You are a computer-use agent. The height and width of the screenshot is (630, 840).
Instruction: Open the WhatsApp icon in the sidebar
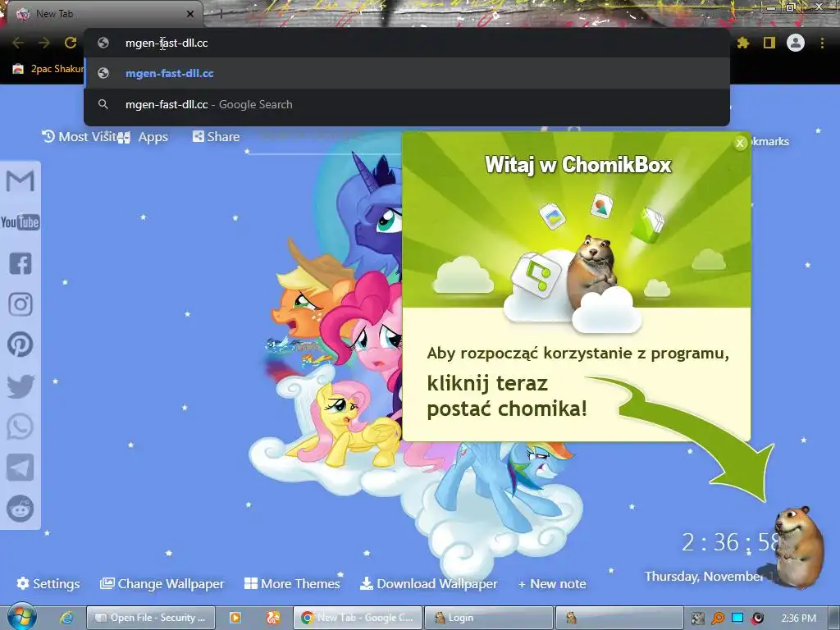coord(21,427)
